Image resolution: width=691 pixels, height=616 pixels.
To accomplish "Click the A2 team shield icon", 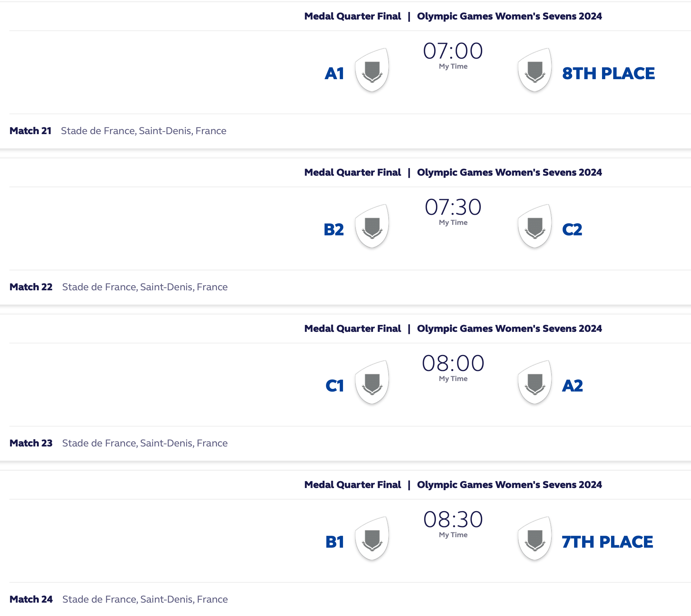I will 535,382.
